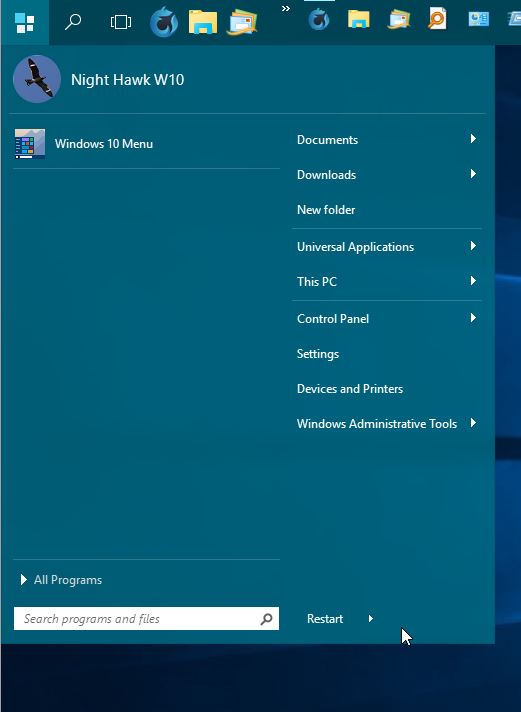Expand the Downloads submenu arrow
Image resolution: width=521 pixels, height=712 pixels.
point(473,174)
